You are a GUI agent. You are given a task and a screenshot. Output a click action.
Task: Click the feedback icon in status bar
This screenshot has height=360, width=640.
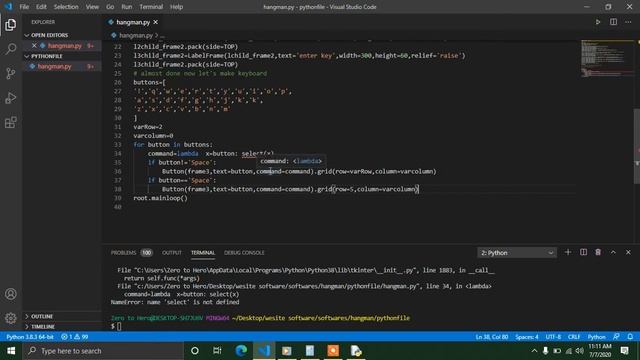616,337
